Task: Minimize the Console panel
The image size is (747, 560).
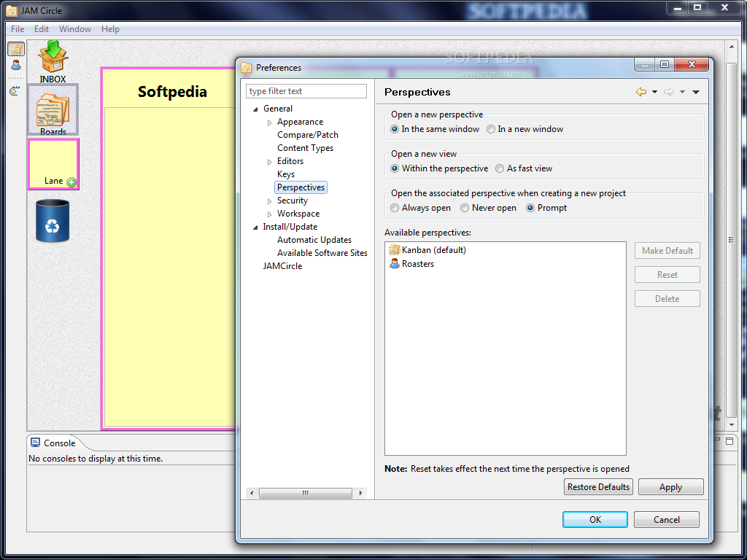Action: coord(717,441)
